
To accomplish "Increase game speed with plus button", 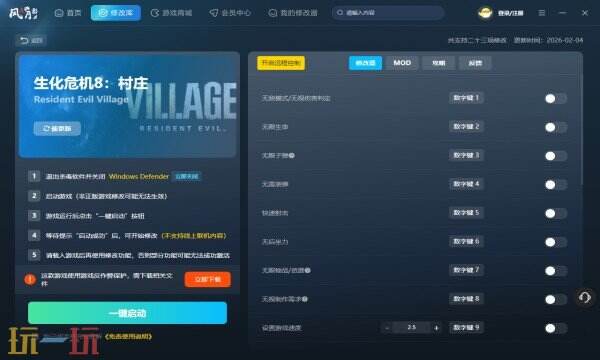I will pos(436,328).
